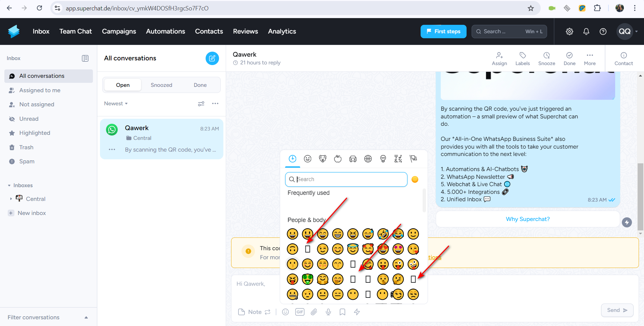Expand the Central inbox tree item
The image size is (644, 326).
11,199
